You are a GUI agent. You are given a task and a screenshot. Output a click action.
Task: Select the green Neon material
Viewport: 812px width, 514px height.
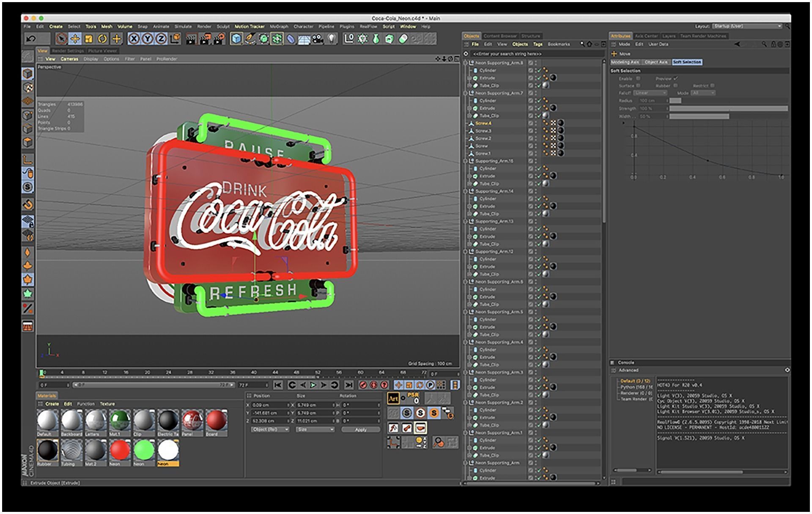click(144, 452)
